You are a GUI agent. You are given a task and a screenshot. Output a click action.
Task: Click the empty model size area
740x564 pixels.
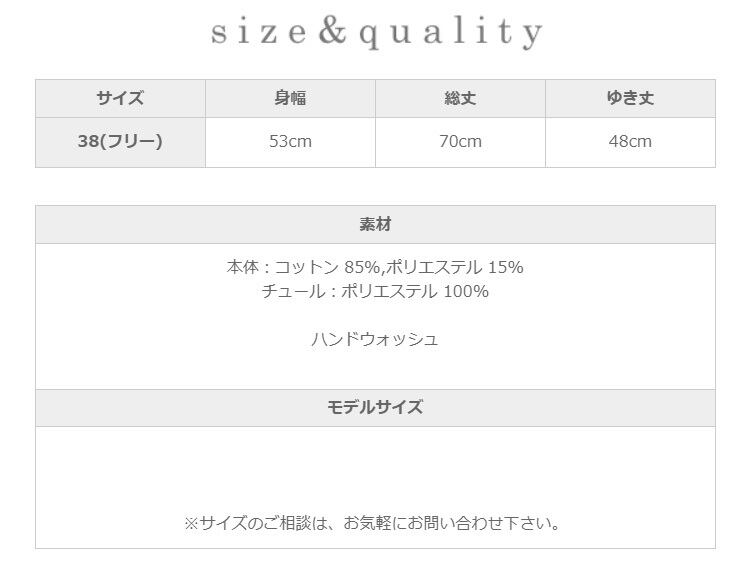coord(375,465)
